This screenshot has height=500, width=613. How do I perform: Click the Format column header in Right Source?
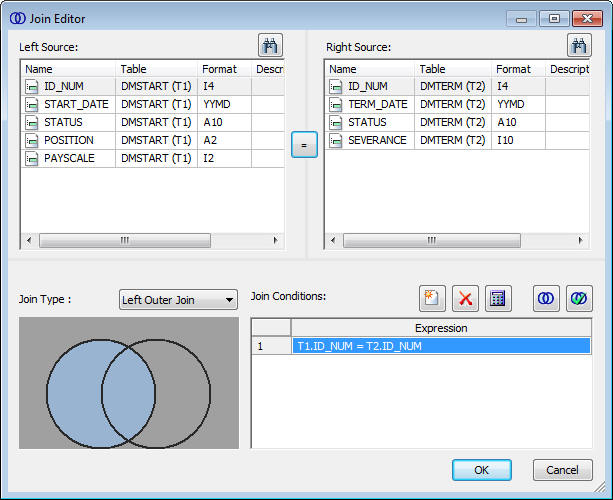point(518,69)
